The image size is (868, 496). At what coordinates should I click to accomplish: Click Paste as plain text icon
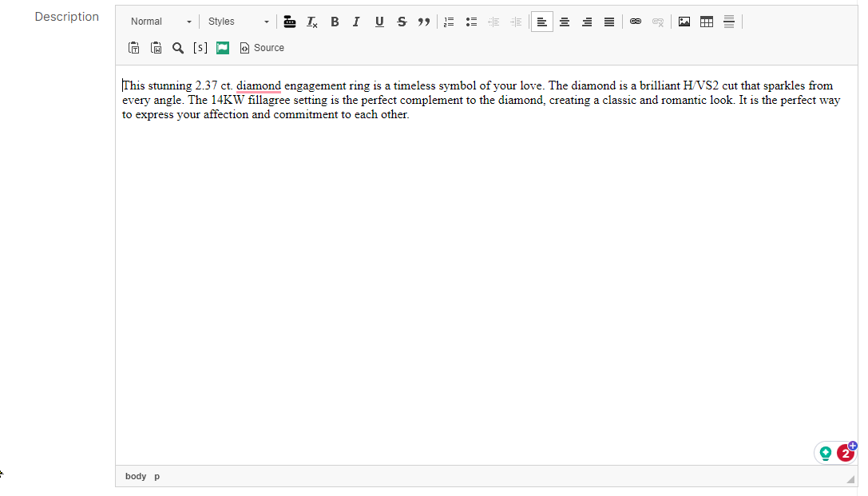[133, 48]
